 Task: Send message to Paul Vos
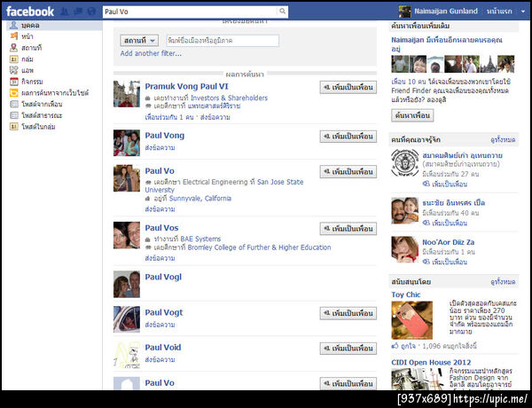pos(160,258)
